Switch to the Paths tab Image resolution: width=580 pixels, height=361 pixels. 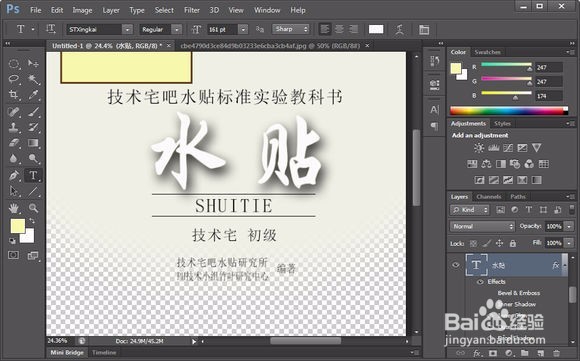tap(518, 197)
